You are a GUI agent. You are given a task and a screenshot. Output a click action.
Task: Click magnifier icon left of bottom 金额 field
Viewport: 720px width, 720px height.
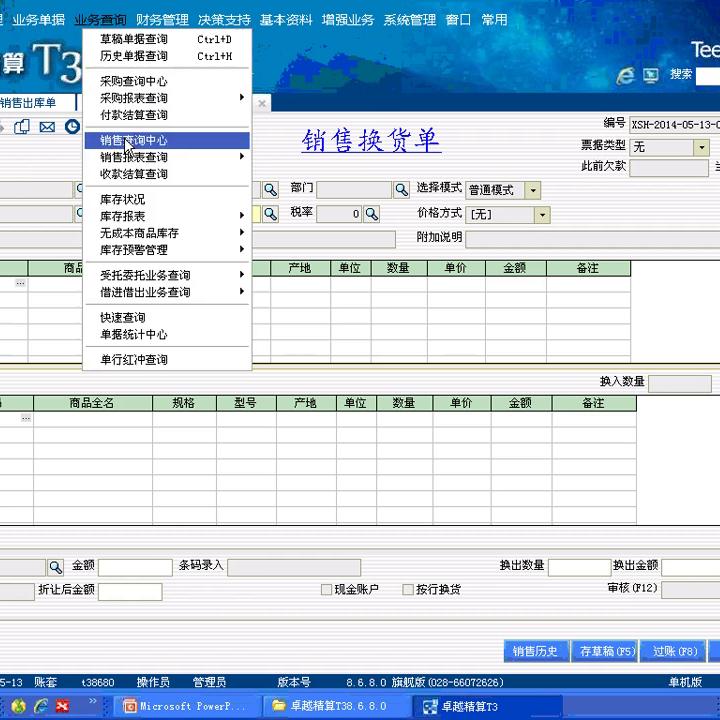pyautogui.click(x=56, y=568)
